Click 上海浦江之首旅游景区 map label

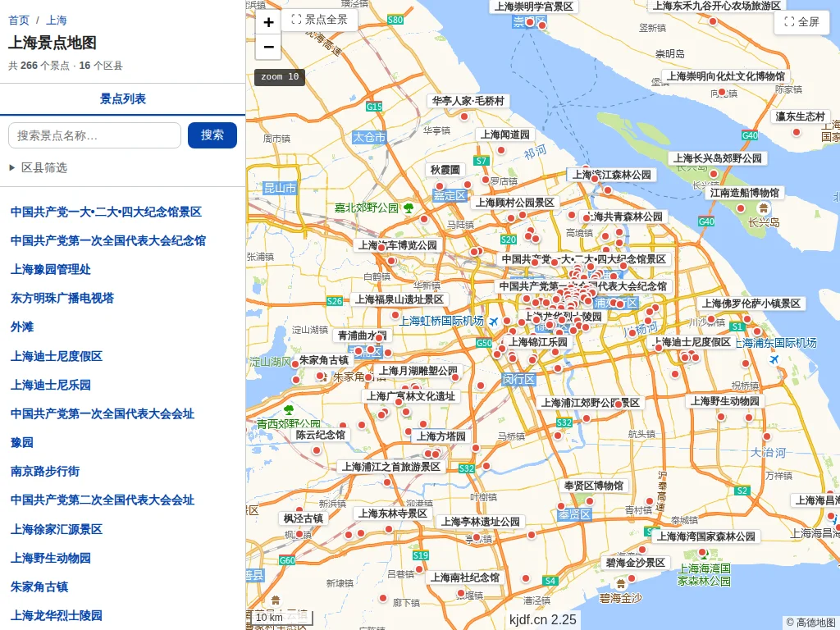click(x=391, y=467)
